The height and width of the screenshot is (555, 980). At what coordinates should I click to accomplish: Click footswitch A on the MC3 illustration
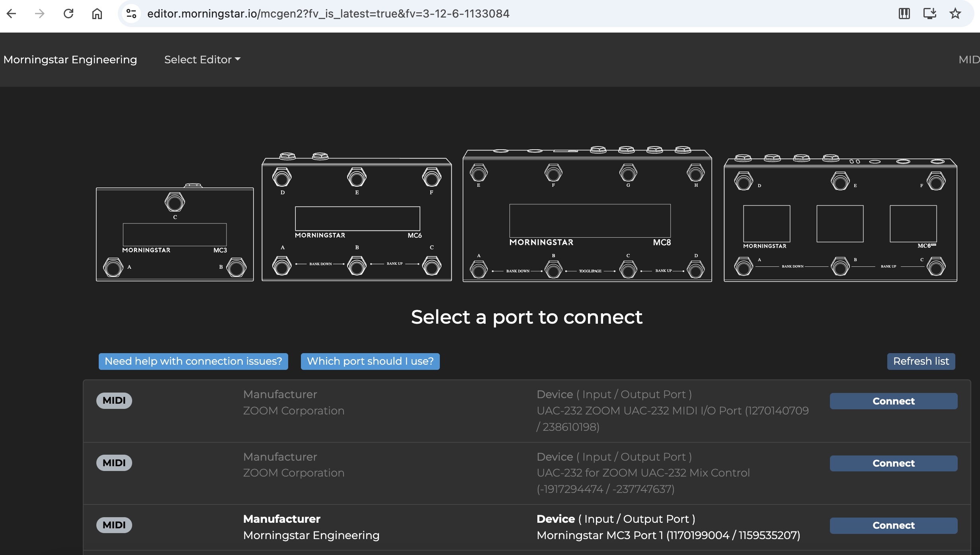113,267
